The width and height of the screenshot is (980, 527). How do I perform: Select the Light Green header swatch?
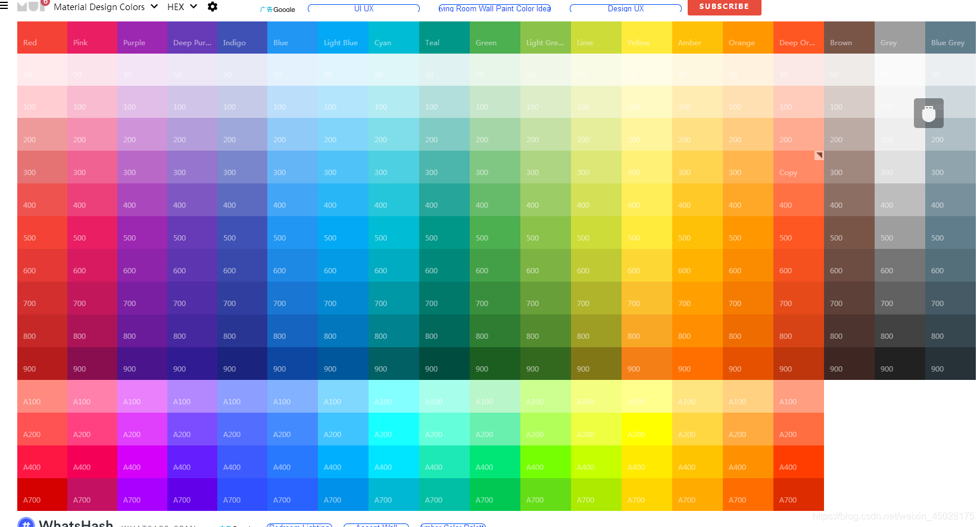coord(545,38)
